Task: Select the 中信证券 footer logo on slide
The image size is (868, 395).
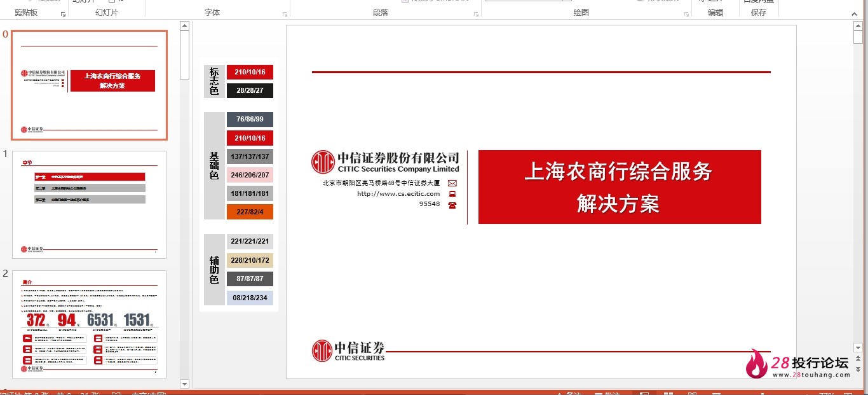Action: (348, 350)
